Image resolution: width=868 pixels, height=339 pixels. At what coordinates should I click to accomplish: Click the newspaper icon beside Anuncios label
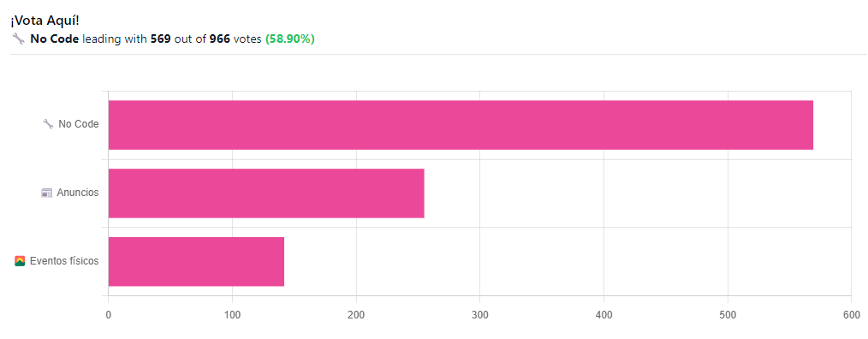[x=46, y=193]
